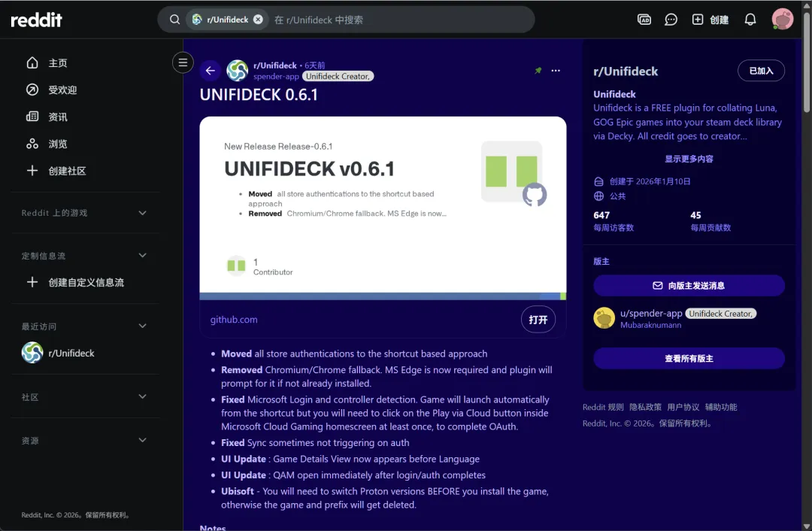Open the chat bubble icon

pos(671,20)
